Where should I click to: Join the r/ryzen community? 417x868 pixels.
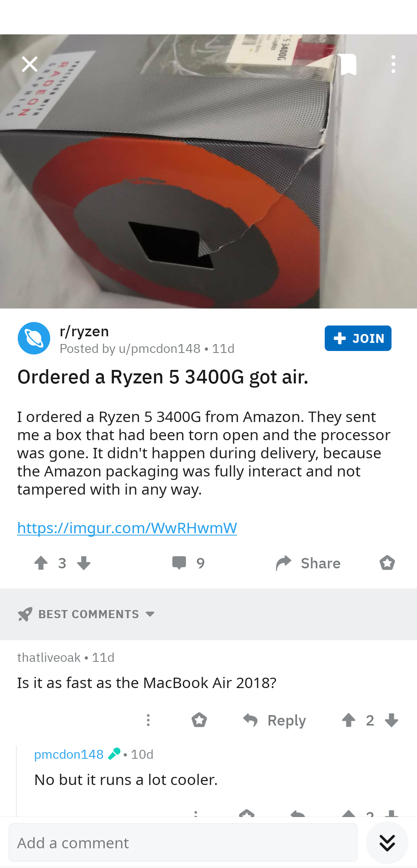tap(358, 338)
